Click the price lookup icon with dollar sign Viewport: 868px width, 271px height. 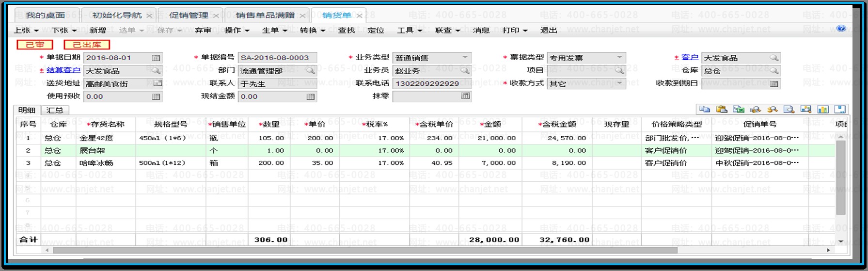[x=772, y=109]
